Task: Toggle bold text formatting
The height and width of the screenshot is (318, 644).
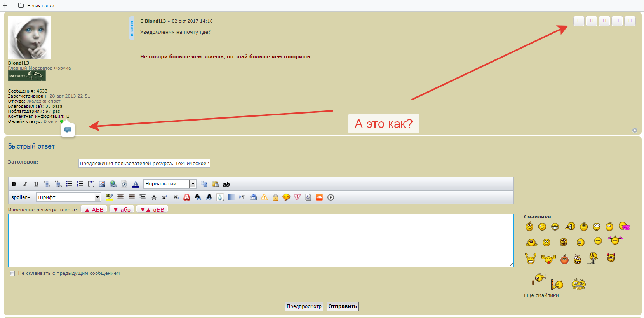Action: coord(14,184)
